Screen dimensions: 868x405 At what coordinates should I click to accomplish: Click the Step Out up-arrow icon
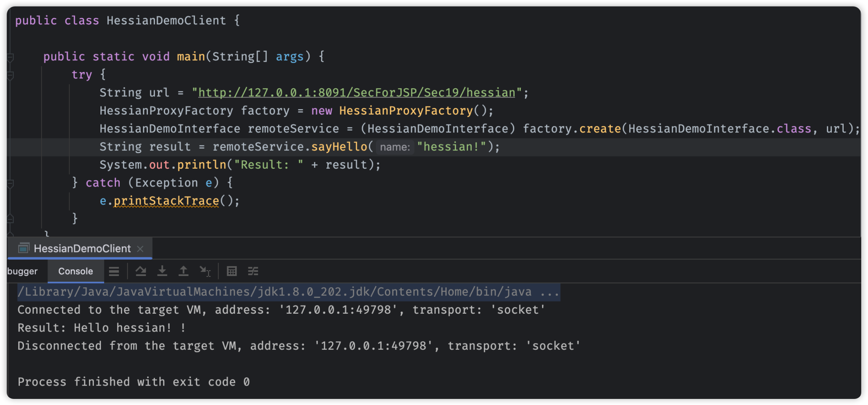pyautogui.click(x=183, y=271)
